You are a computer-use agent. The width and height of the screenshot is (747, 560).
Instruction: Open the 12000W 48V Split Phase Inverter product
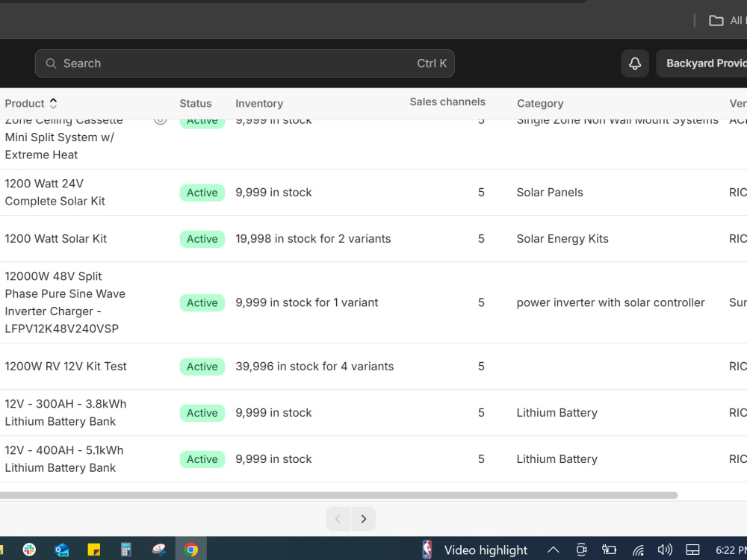[65, 302]
